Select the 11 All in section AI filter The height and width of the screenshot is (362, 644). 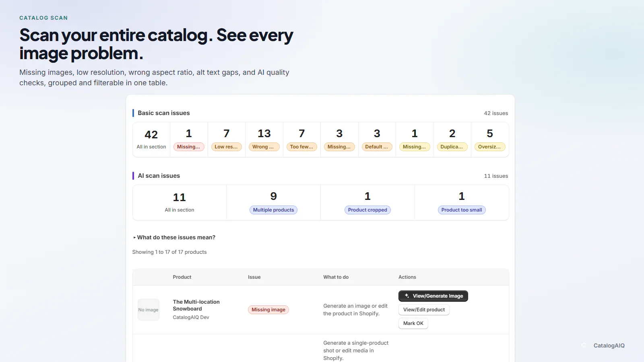coord(180,203)
